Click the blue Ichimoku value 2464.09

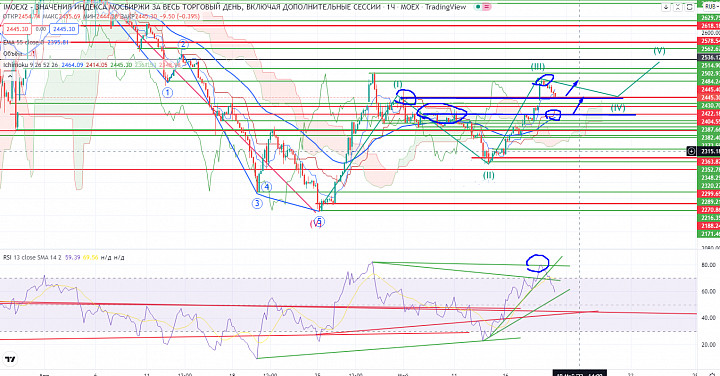(73, 65)
